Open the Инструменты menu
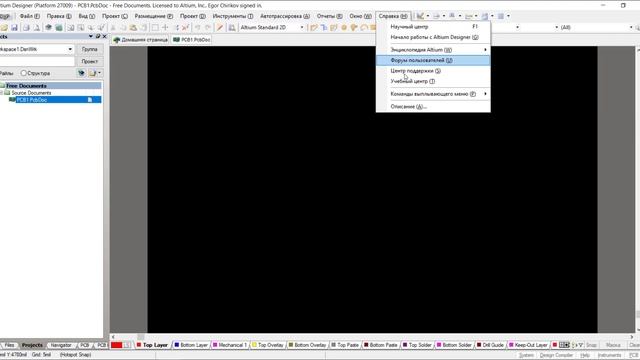The image size is (640, 360). pyautogui.click(x=233, y=16)
